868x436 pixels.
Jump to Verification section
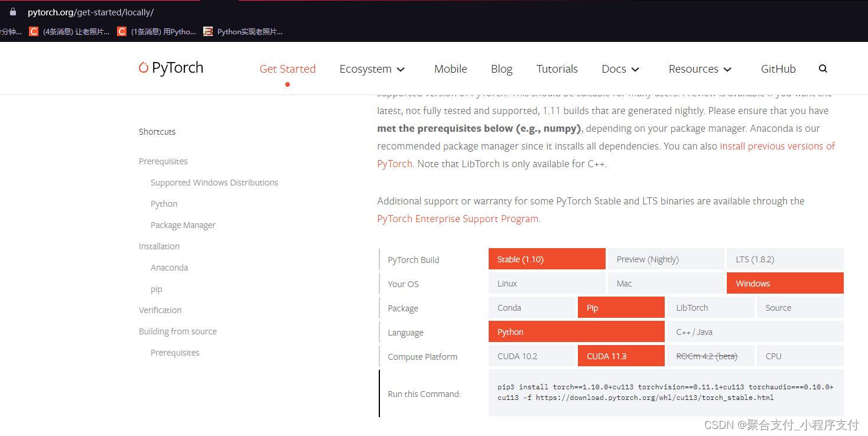pyautogui.click(x=160, y=310)
